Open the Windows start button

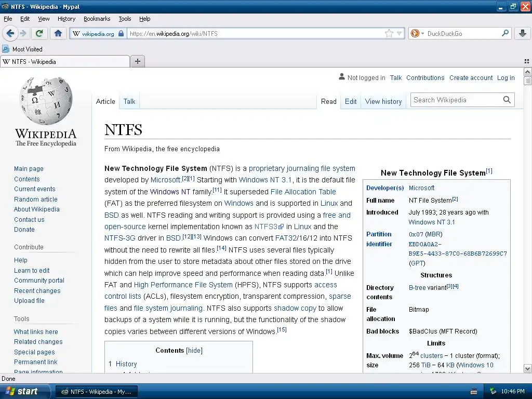pyautogui.click(x=24, y=392)
